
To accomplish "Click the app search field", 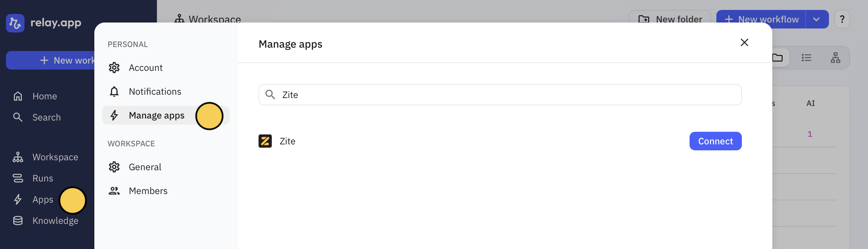I will point(500,95).
